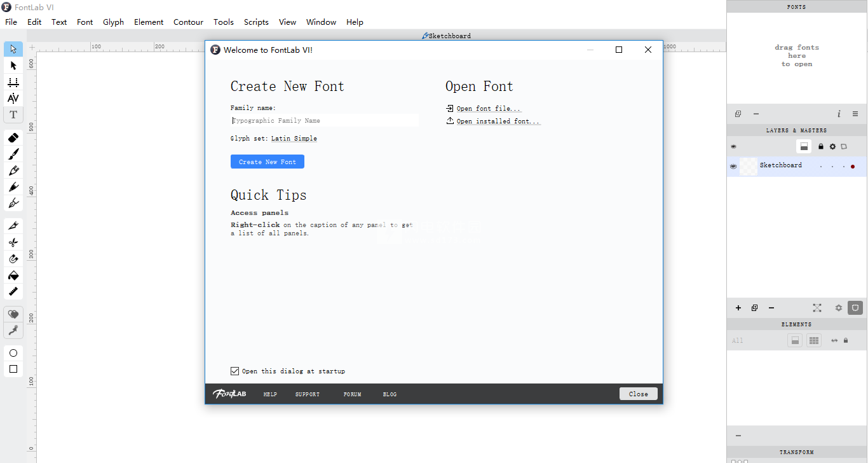Toggle visibility eye of Sketchboard layer
Viewport: 868px width, 463px height.
733,166
